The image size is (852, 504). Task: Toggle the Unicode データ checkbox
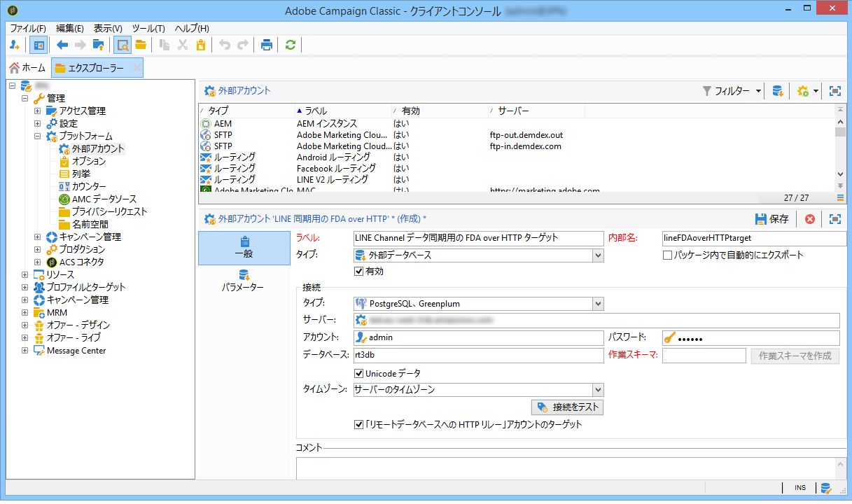tap(360, 373)
